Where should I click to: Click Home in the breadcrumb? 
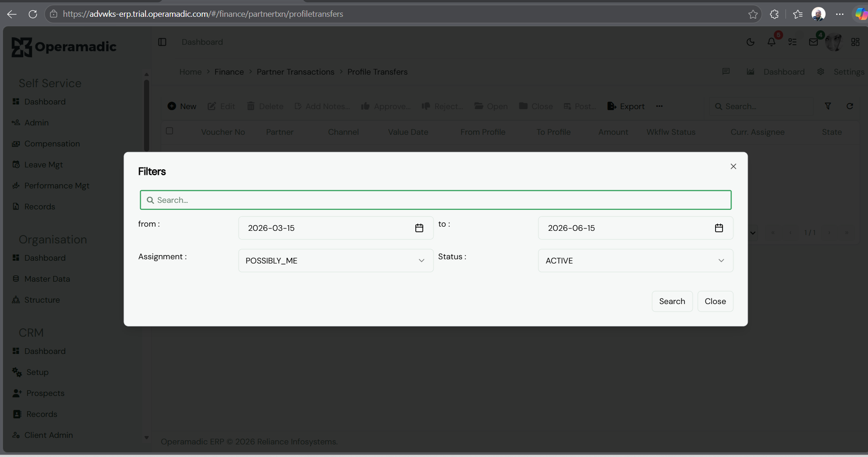[x=190, y=72]
